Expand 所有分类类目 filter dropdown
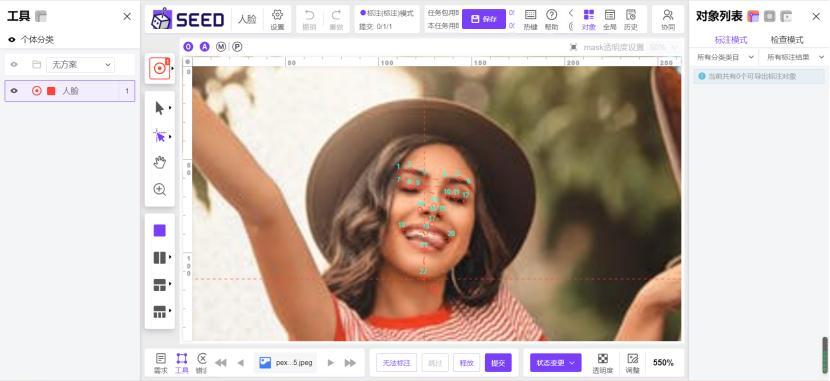Image resolution: width=830 pixels, height=381 pixels. point(725,57)
